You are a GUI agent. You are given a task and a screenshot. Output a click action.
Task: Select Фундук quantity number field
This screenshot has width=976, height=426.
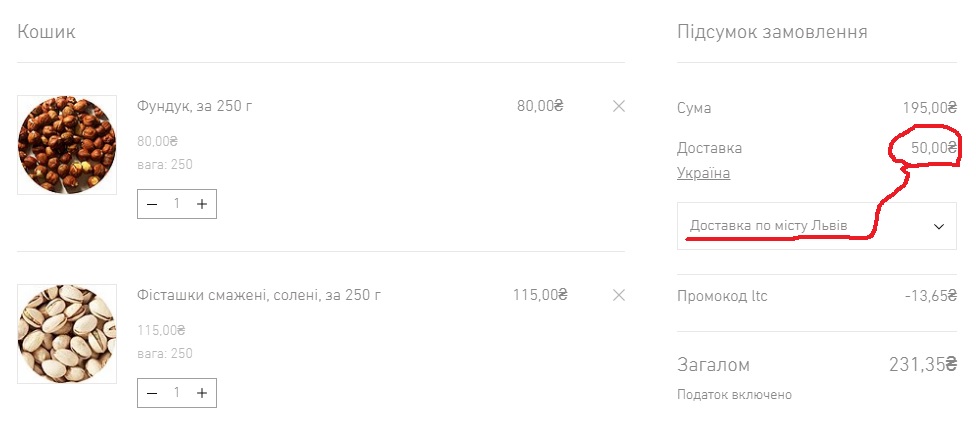click(177, 204)
